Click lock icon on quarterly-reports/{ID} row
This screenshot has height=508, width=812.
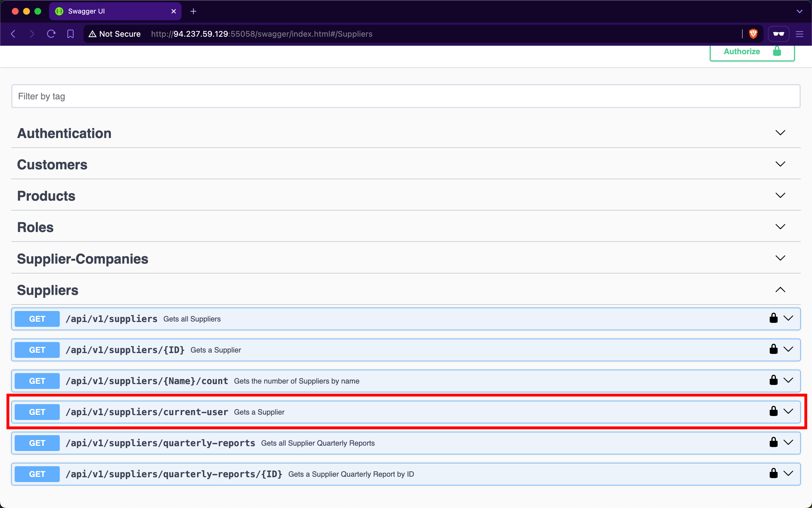pyautogui.click(x=773, y=473)
